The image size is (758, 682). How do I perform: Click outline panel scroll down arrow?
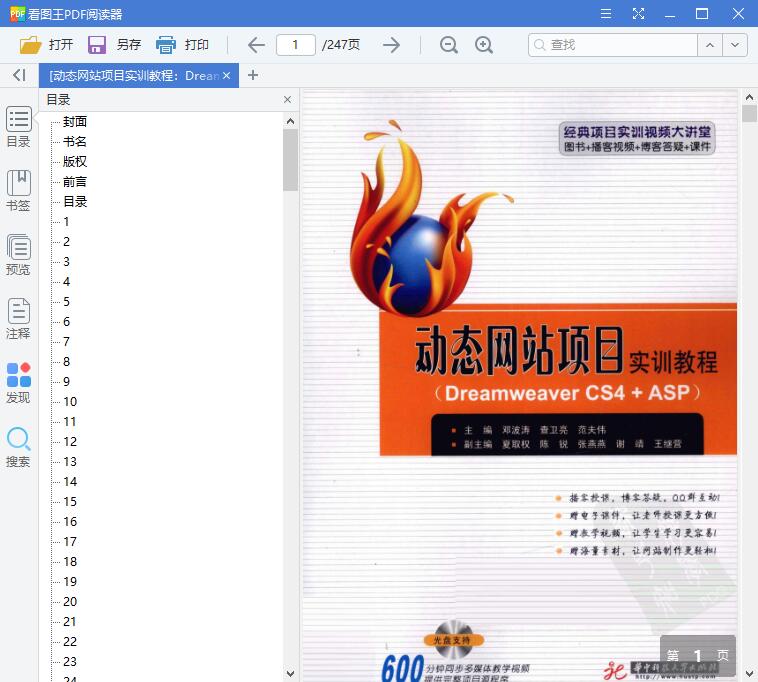pyautogui.click(x=291, y=673)
